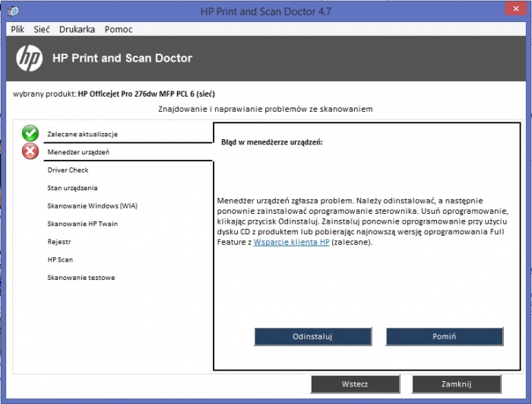Screen dimensions: 532x404
Task: Select Skanowanie Windows (WIA) step
Action: tap(92, 206)
